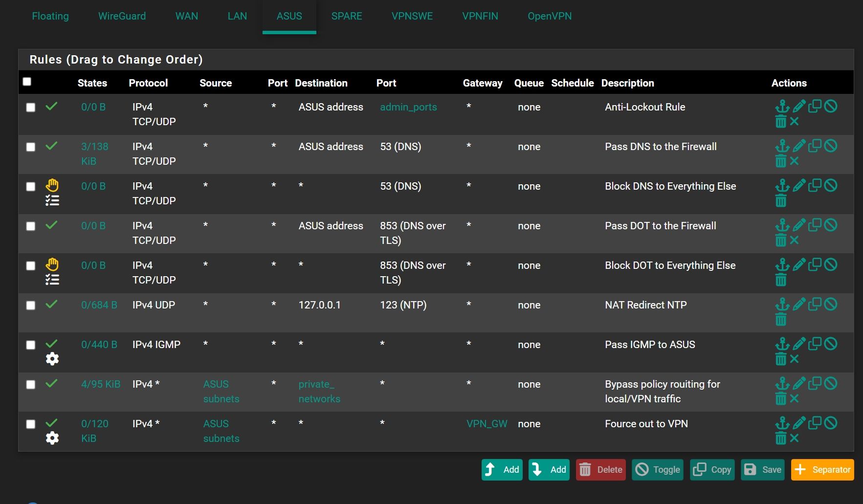The width and height of the screenshot is (863, 504).
Task: Edit the Pass IGMP to ASUS rule
Action: [799, 344]
